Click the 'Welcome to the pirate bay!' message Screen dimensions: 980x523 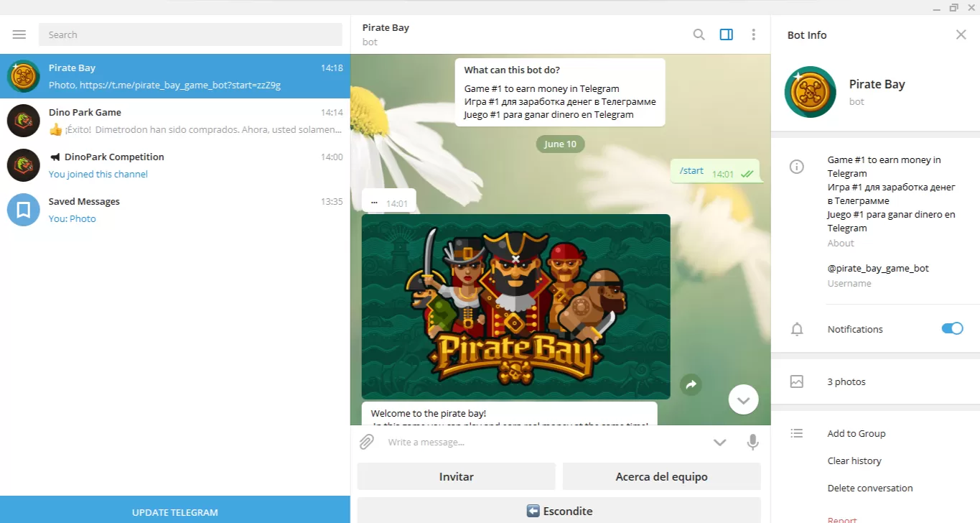[x=509, y=414]
